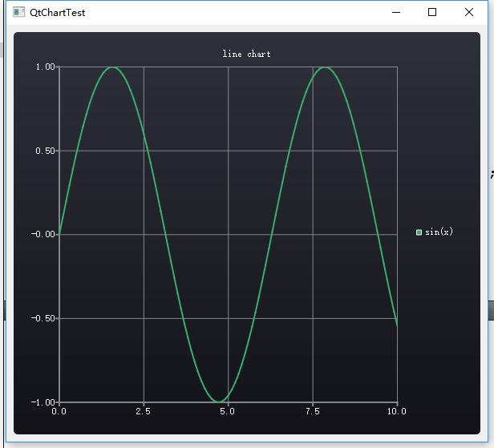The width and height of the screenshot is (494, 448).
Task: Click the first peak of the sine curve
Action: [x=112, y=67]
